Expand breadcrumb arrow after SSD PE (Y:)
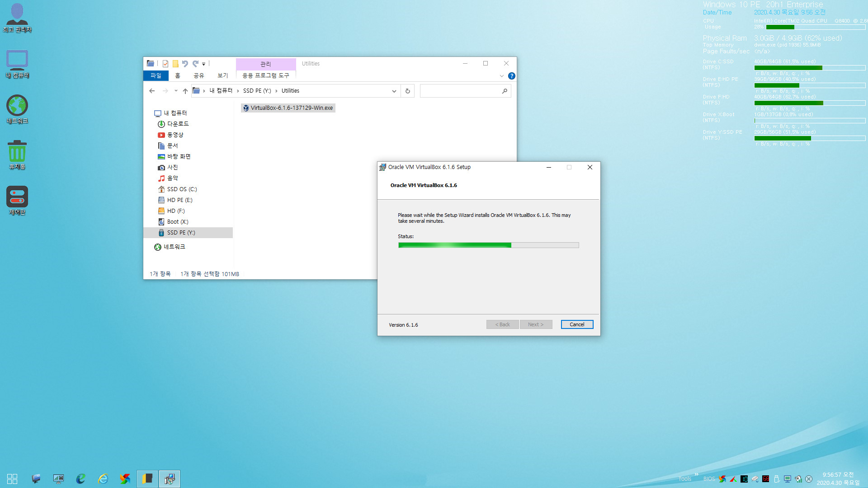The image size is (868, 488). coord(276,91)
